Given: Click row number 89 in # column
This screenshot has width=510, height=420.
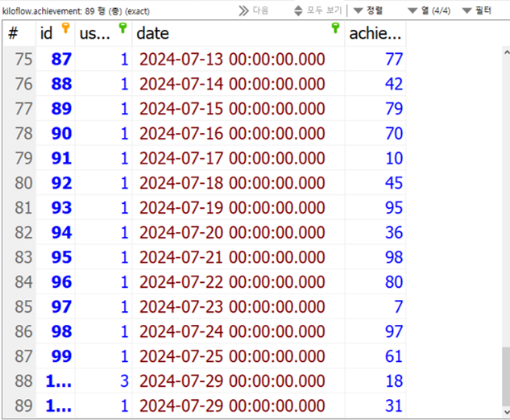Looking at the screenshot, I should pyautogui.click(x=19, y=405).
